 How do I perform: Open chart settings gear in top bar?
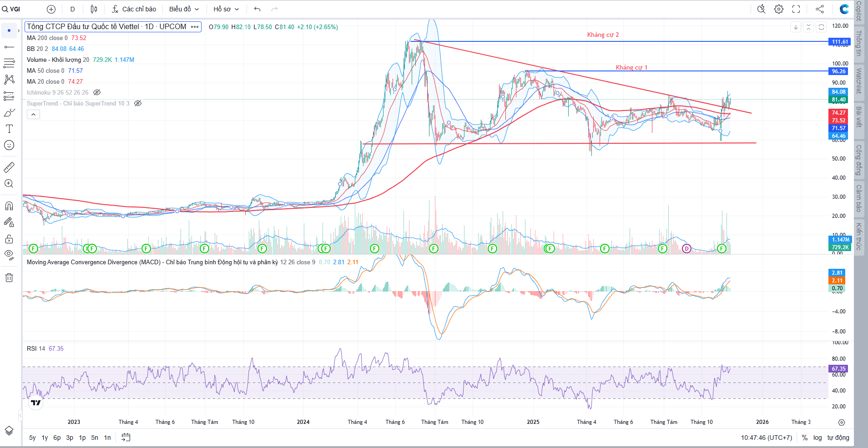click(x=779, y=9)
